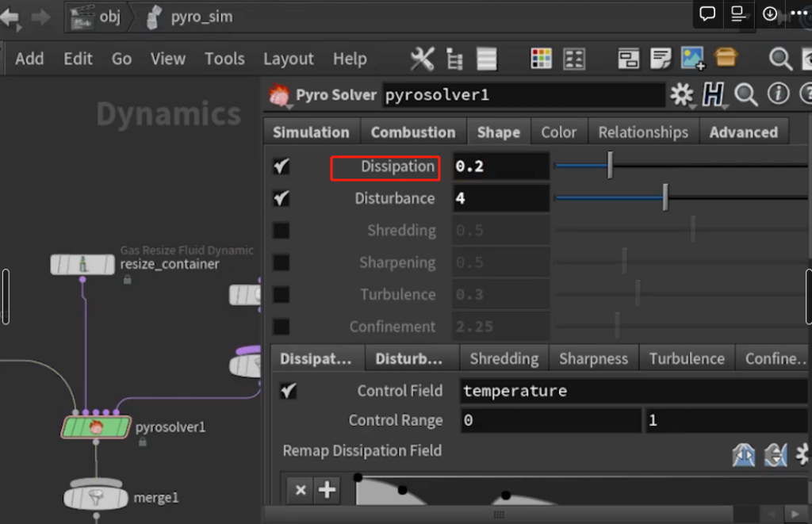Click the Dissipation value field 0.2

pyautogui.click(x=501, y=166)
